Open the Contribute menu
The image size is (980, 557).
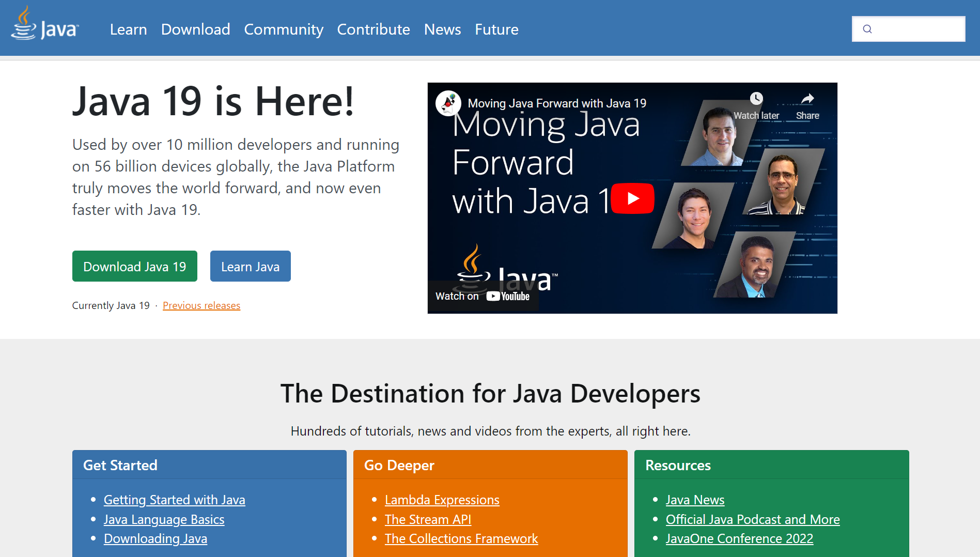[x=373, y=29]
